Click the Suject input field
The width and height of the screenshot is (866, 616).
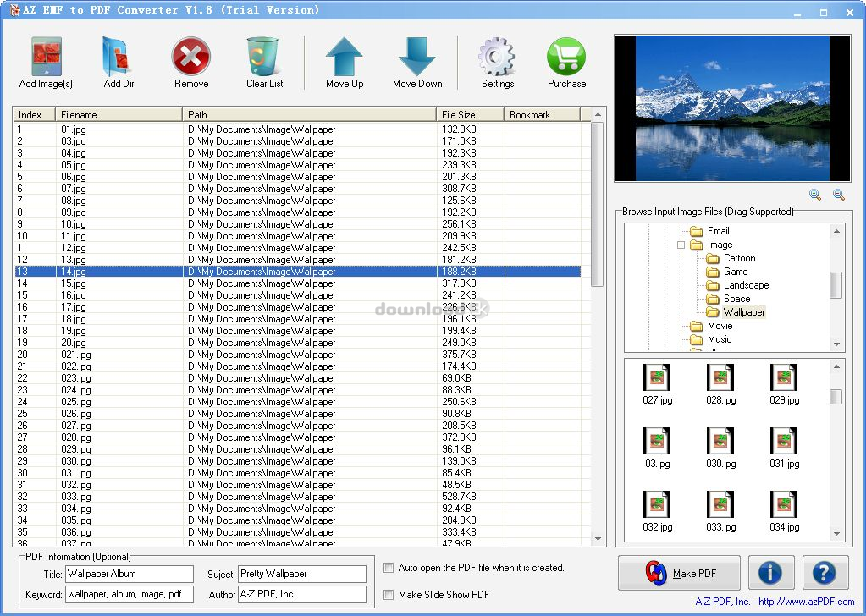click(302, 574)
